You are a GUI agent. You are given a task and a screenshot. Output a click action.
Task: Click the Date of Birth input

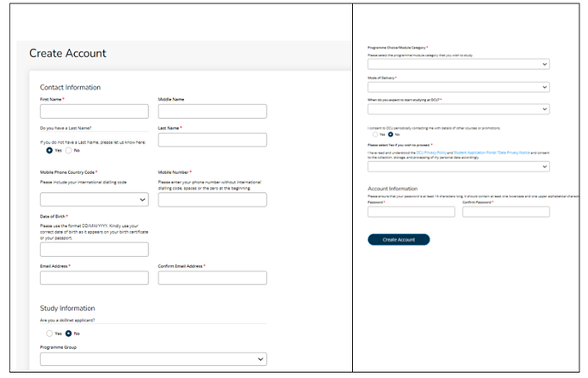tap(94, 249)
